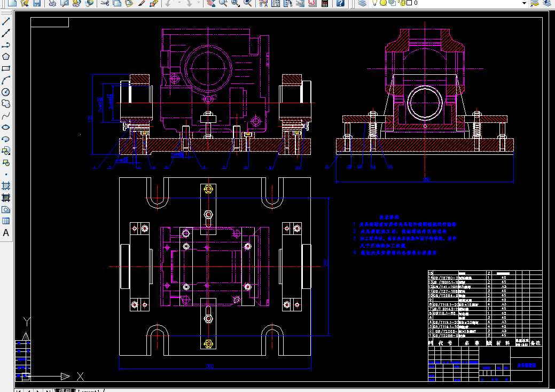Select the 260 dimension text
Image resolution: width=555 pixels, height=392 pixels.
coord(426,179)
